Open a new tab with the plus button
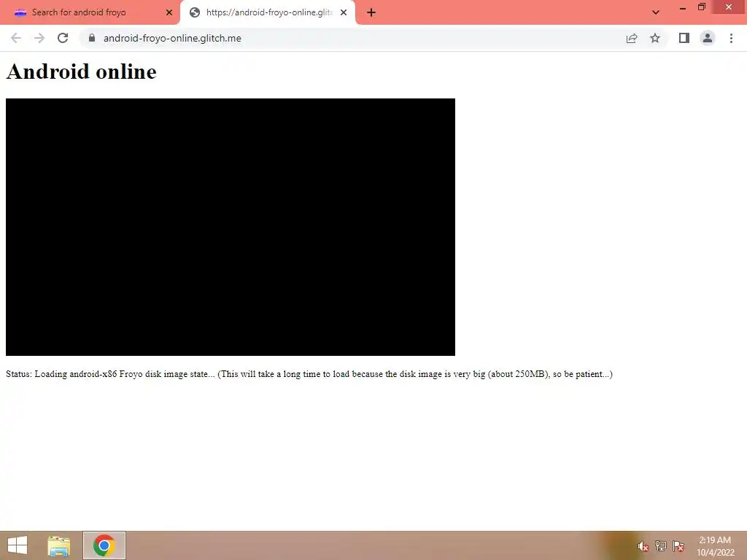747x560 pixels. (x=371, y=12)
